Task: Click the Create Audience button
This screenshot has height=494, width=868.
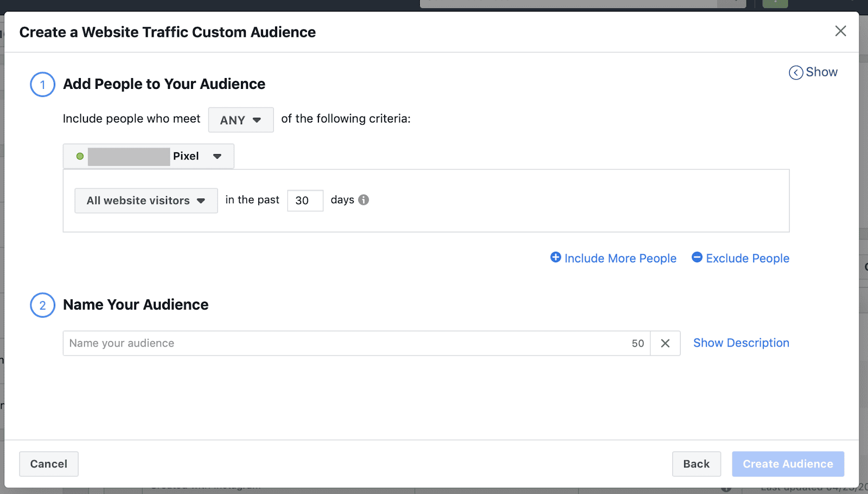Action: click(x=788, y=464)
